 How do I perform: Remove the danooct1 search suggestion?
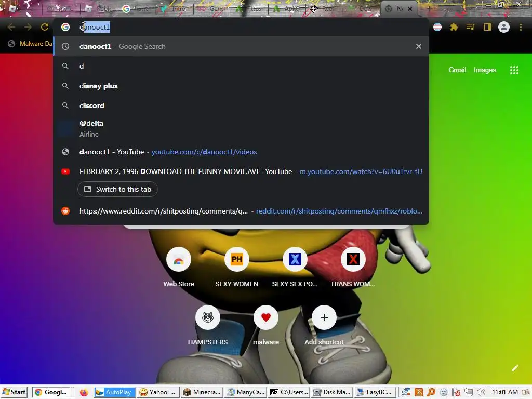419,46
